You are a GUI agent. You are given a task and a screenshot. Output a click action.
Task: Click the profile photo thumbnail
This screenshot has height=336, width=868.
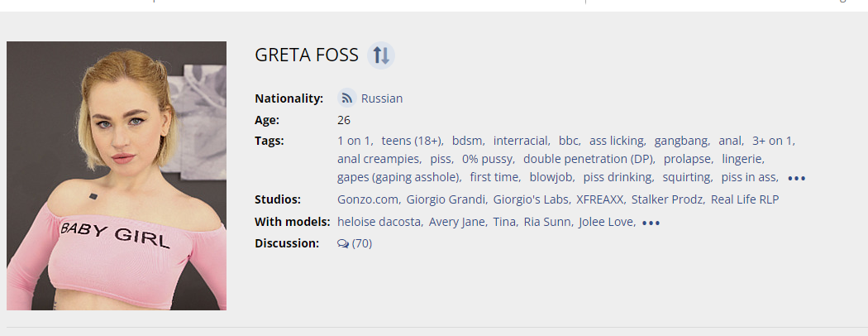(117, 175)
